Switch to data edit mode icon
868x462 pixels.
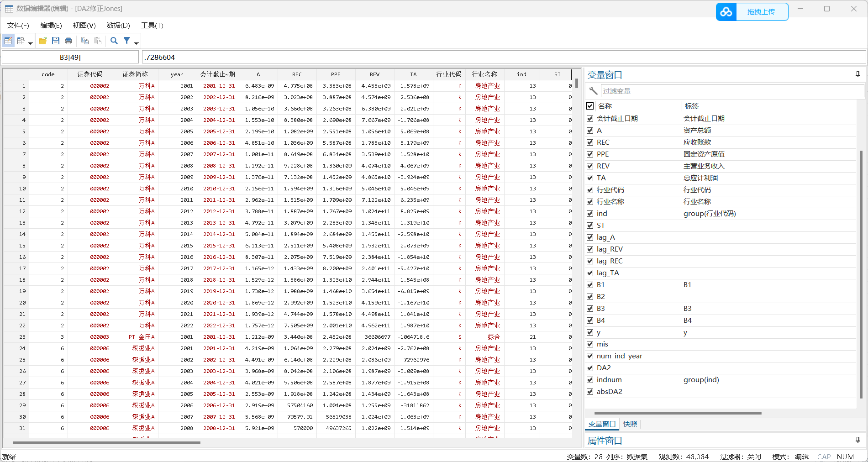point(8,41)
